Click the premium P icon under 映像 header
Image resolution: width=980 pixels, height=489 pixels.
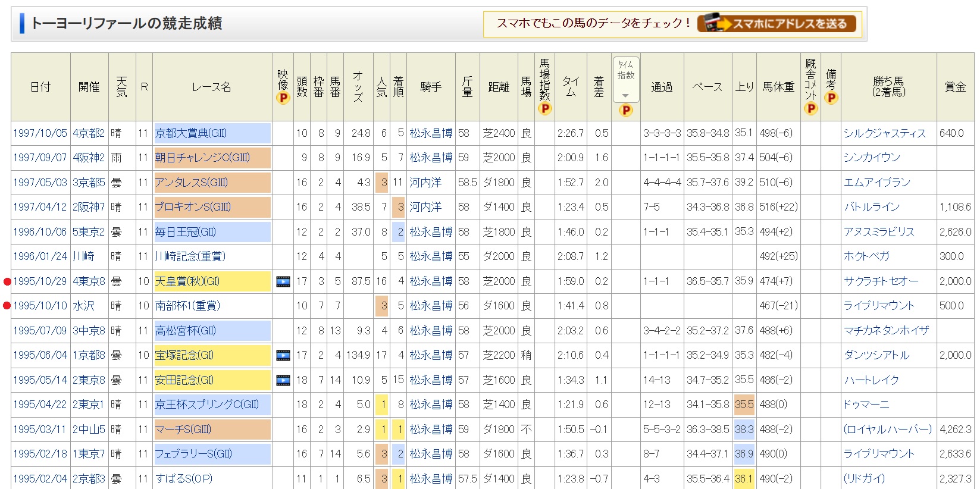(x=283, y=98)
